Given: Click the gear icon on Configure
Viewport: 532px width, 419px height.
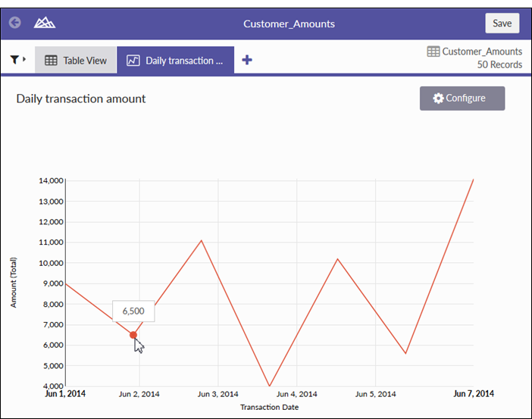Looking at the screenshot, I should (438, 98).
